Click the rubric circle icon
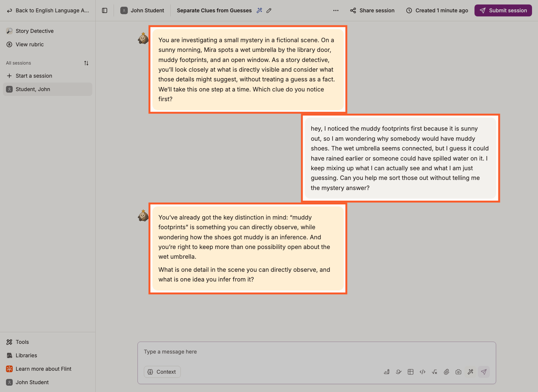The width and height of the screenshot is (538, 392). pyautogui.click(x=9, y=44)
